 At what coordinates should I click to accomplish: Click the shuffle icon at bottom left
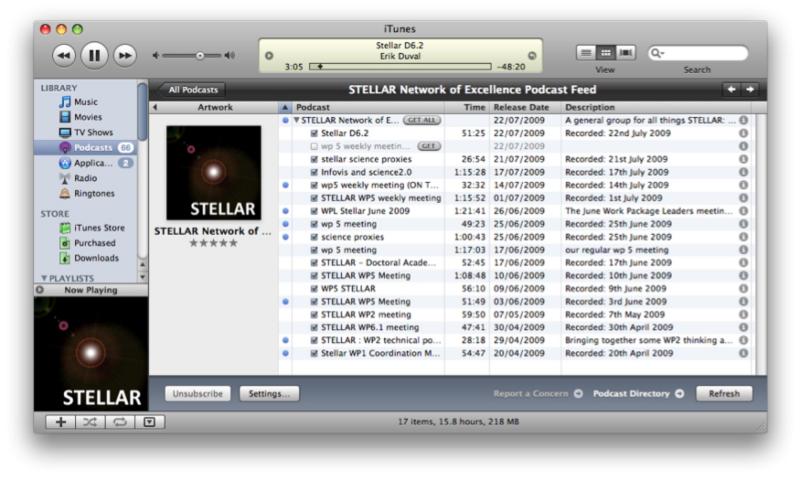point(90,422)
